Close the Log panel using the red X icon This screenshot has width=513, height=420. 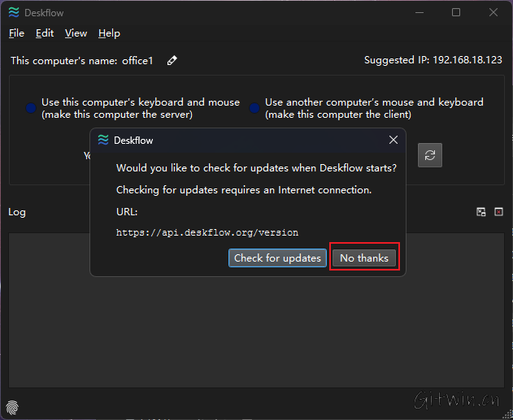(x=499, y=212)
